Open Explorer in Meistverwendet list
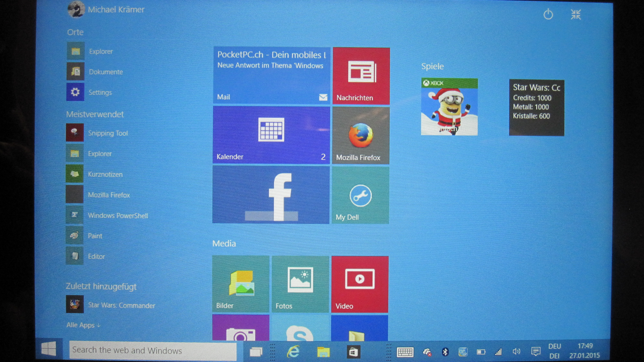 (x=89, y=153)
